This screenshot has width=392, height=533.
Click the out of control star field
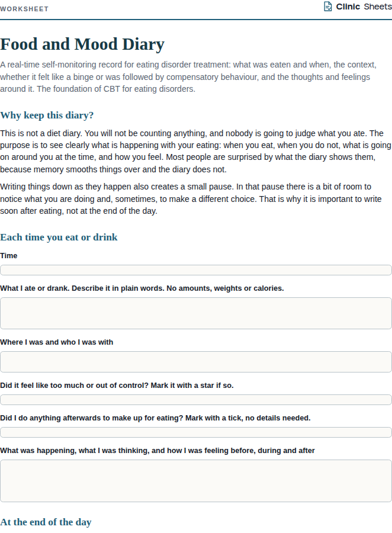tap(196, 400)
